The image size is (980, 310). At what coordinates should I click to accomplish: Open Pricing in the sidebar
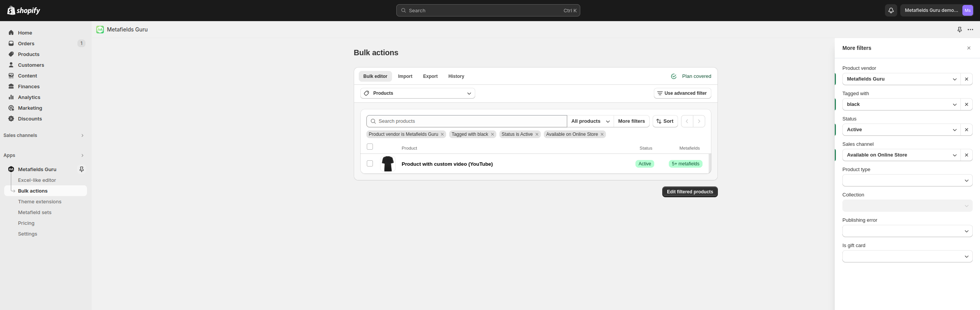[26, 223]
